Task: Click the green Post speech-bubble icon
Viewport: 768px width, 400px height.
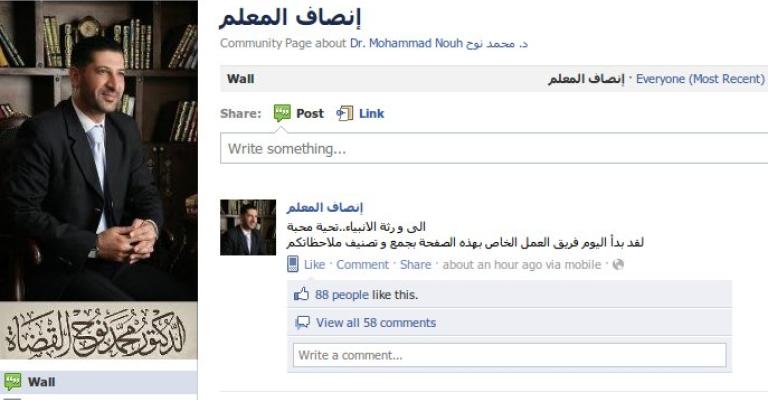Action: [x=282, y=113]
